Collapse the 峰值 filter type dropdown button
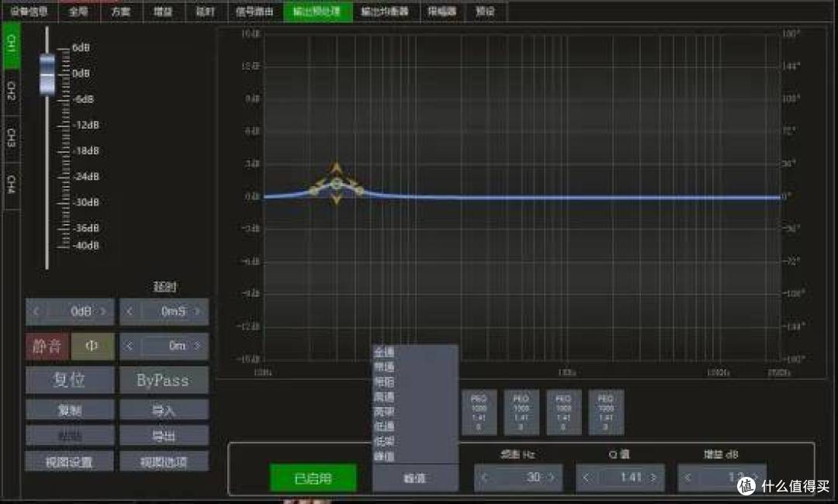This screenshot has height=504, width=838. pos(415,478)
